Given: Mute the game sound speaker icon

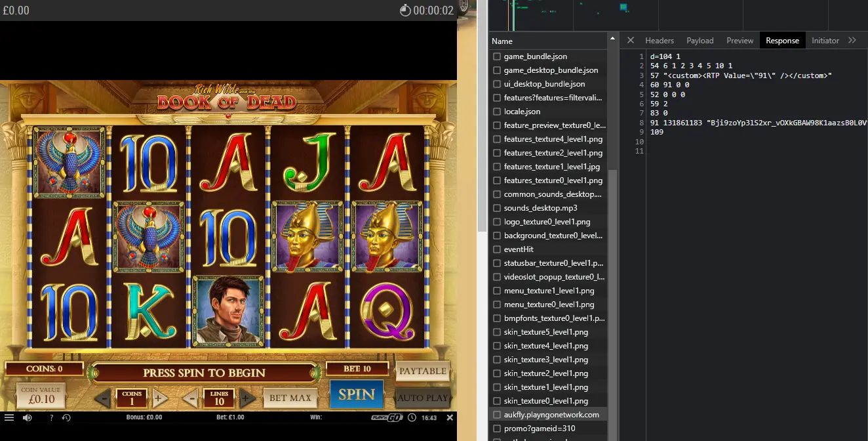Looking at the screenshot, I should [28, 417].
